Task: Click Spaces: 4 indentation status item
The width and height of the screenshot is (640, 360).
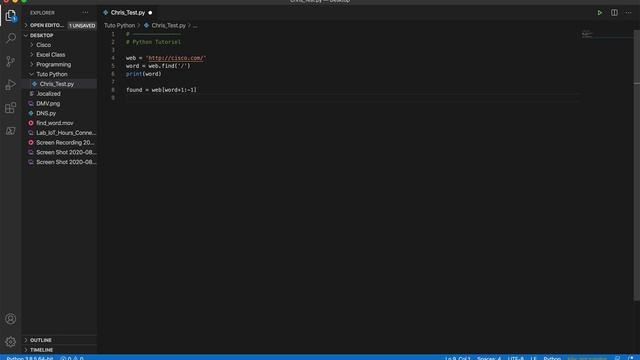Action: tap(489, 358)
